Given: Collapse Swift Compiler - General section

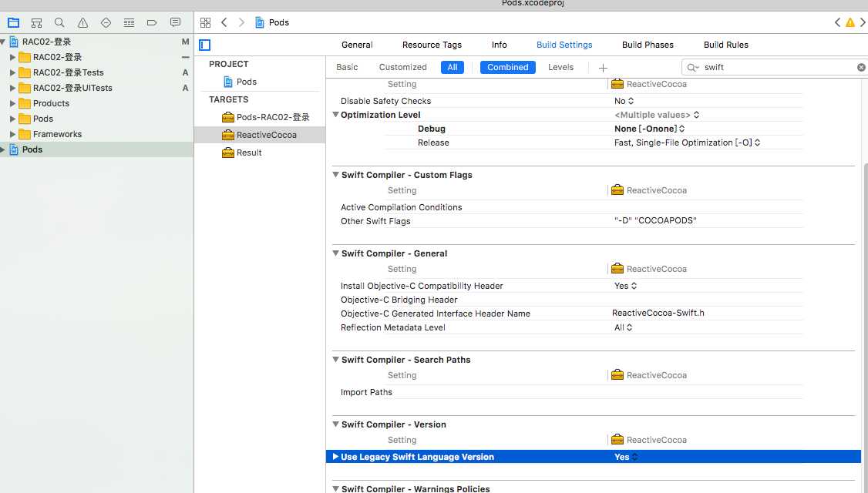Looking at the screenshot, I should 335,253.
